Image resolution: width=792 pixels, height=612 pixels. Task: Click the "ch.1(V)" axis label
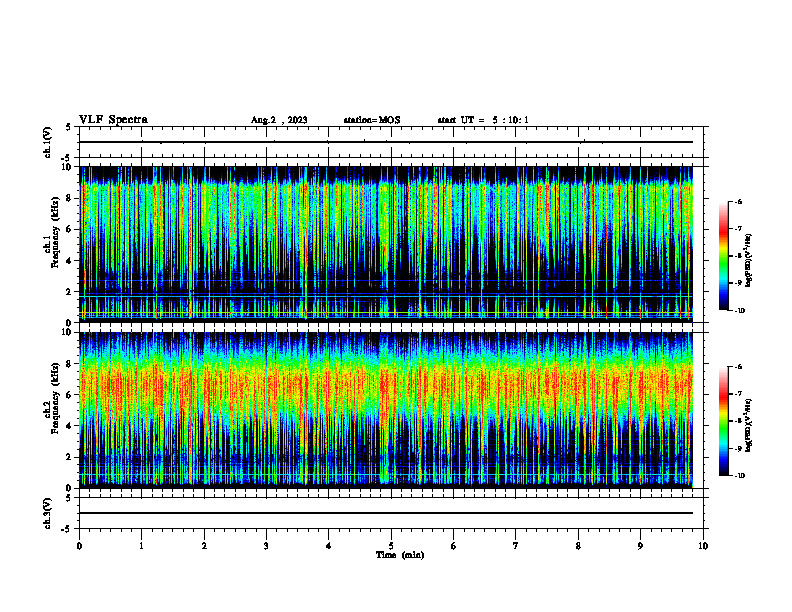coord(48,142)
